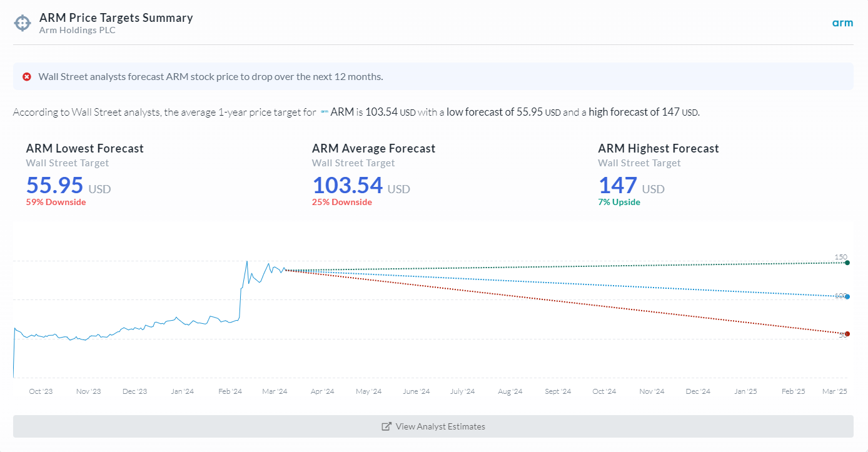Viewport: 868px width, 452px height.
Task: Click the 55.95 lowest forecast value
Action: click(54, 186)
